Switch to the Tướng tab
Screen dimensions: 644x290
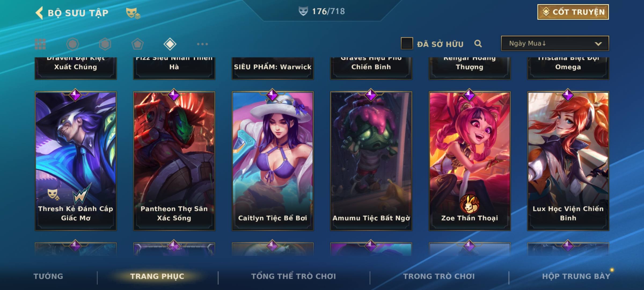[x=48, y=276]
